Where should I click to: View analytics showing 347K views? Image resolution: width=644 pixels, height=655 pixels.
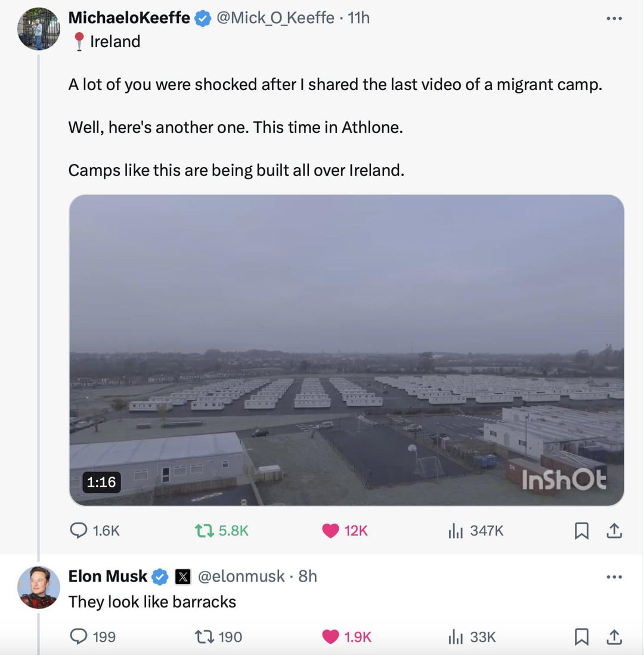(476, 530)
